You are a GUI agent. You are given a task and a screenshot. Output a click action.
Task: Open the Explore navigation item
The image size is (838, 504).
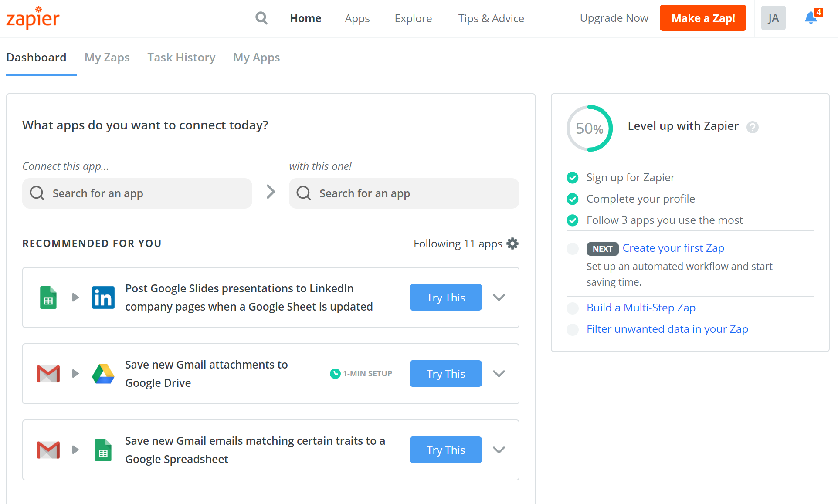click(x=413, y=18)
